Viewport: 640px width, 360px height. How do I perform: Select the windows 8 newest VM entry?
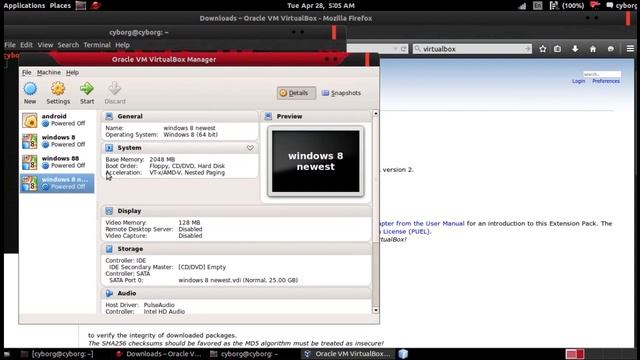point(57,183)
